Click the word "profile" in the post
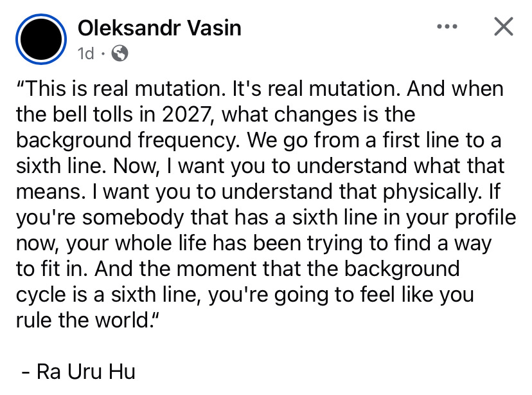 pos(485,217)
